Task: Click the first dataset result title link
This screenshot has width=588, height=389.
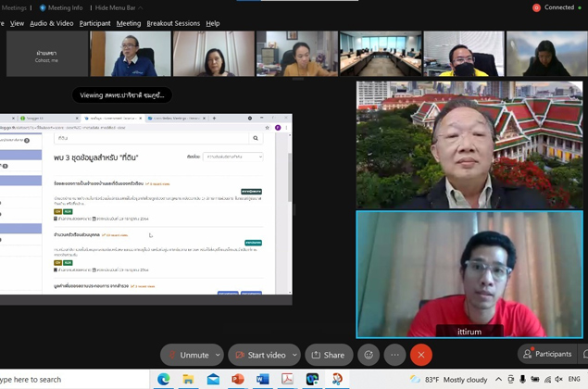Action: tap(99, 183)
